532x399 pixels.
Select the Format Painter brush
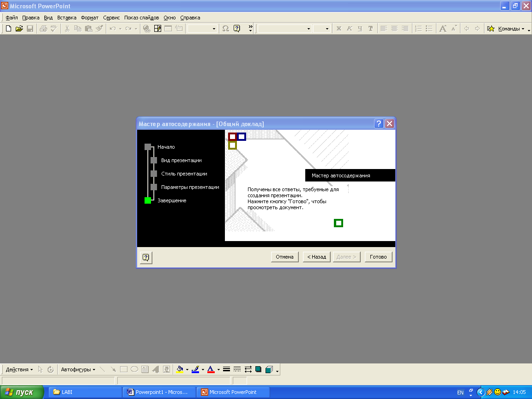click(99, 29)
